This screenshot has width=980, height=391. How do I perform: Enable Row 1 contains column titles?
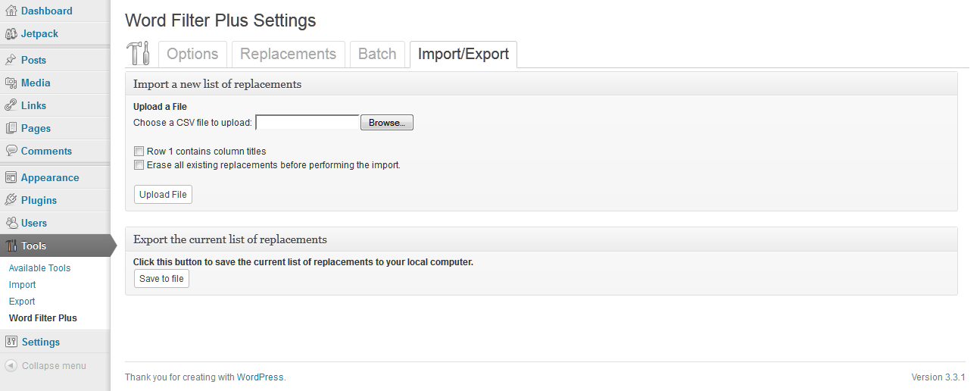(x=139, y=152)
